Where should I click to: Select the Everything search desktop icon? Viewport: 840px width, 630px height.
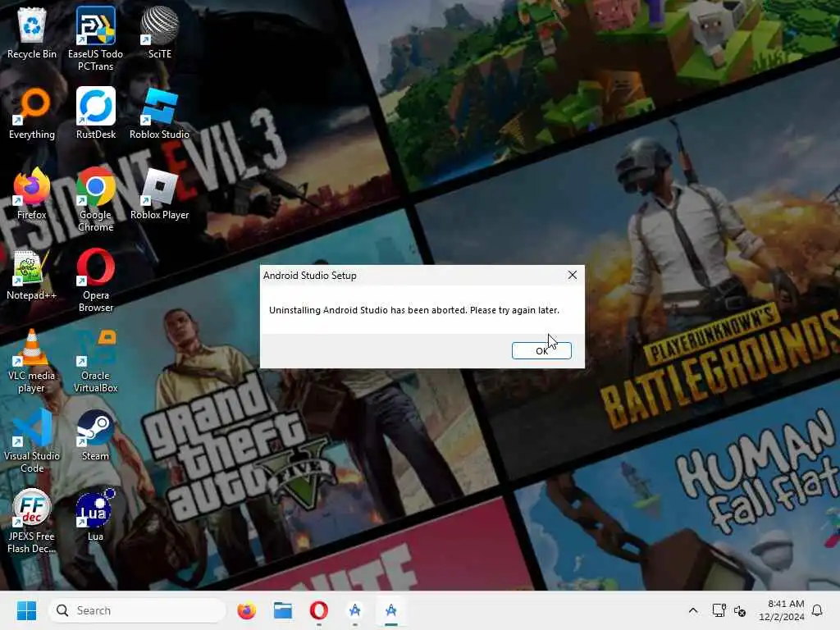[32, 113]
